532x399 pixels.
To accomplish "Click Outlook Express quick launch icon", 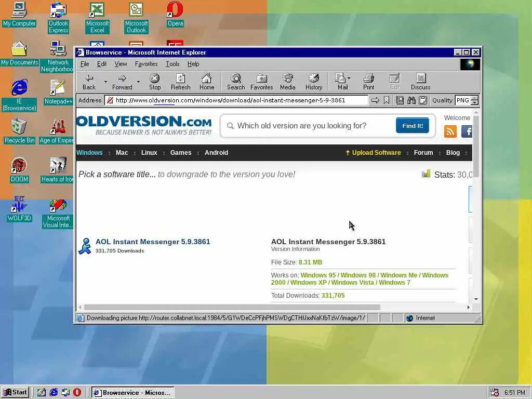I will click(65, 392).
